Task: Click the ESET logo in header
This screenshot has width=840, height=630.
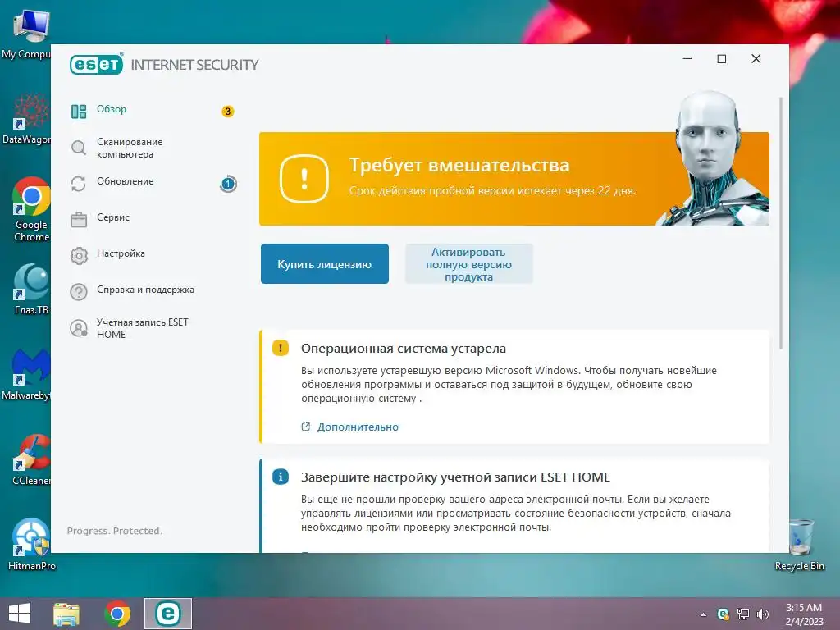Action: pyautogui.click(x=97, y=64)
